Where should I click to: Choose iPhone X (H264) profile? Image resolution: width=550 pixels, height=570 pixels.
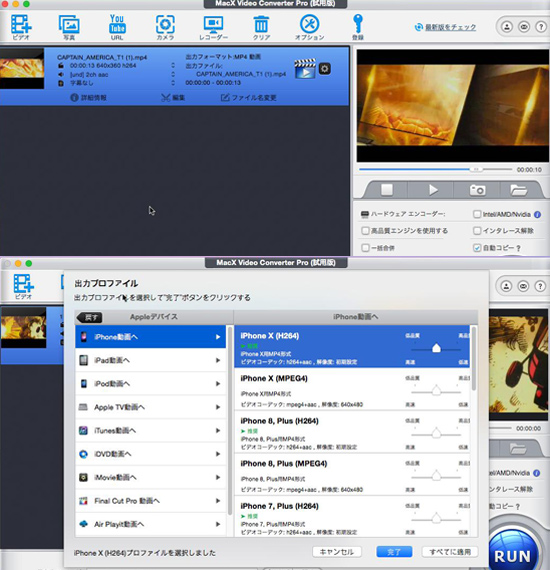coord(352,346)
